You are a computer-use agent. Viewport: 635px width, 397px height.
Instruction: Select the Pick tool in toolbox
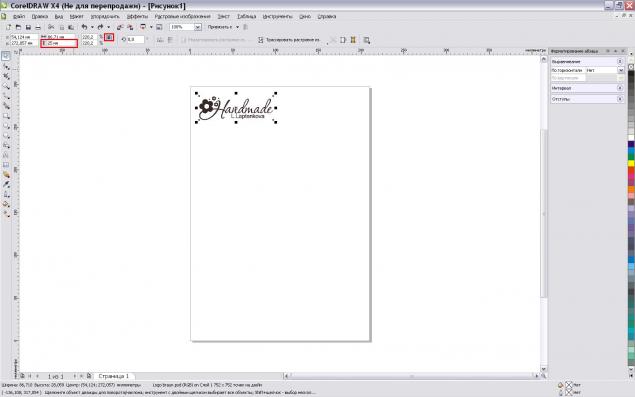click(x=6, y=56)
